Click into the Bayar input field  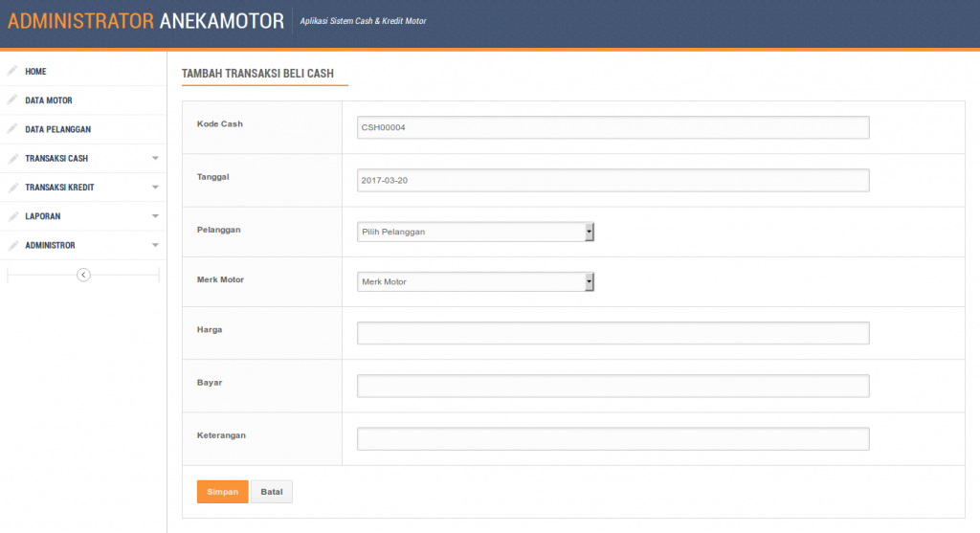coord(613,386)
